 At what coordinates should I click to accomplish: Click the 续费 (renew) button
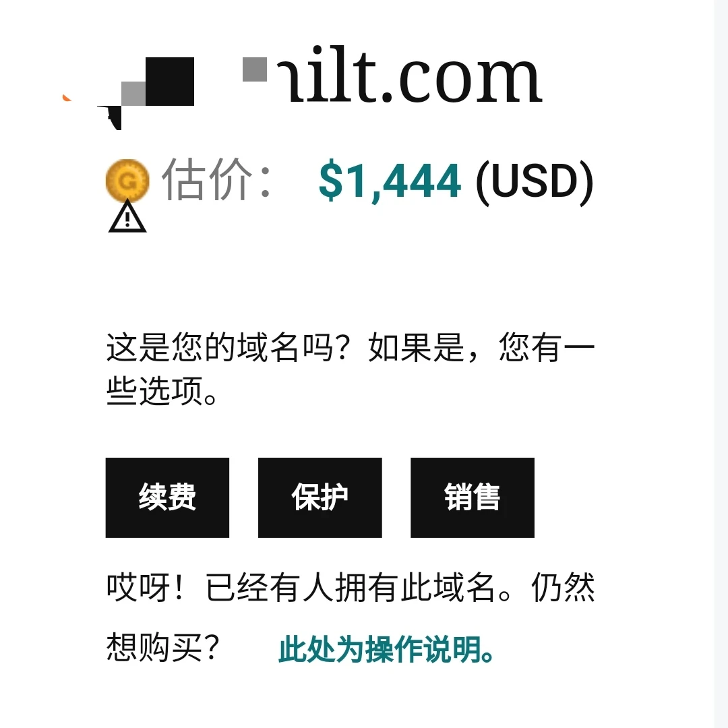tap(167, 497)
